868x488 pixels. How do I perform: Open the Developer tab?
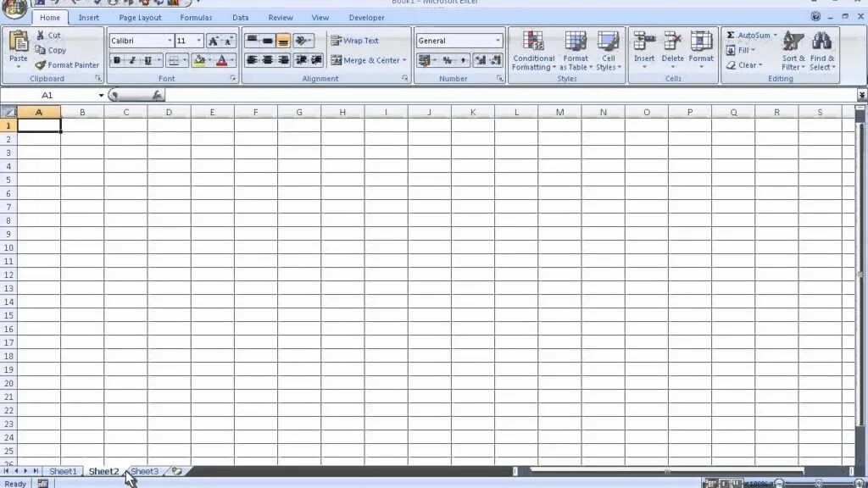click(x=366, y=18)
